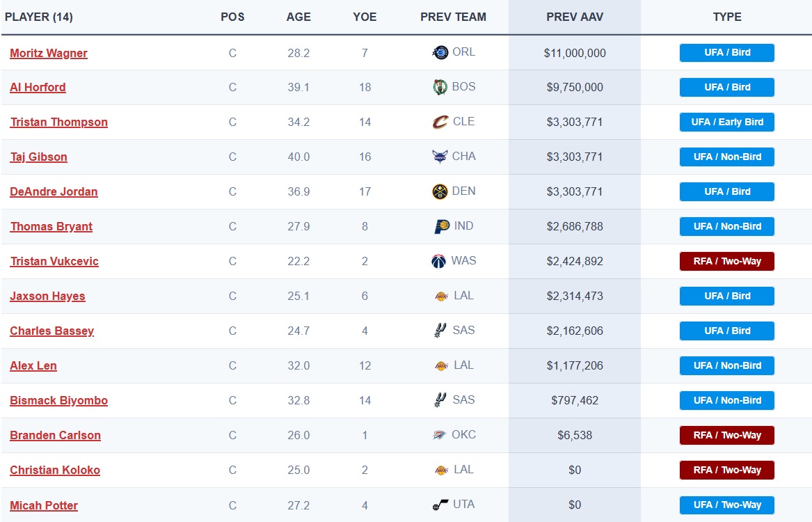Image resolution: width=812 pixels, height=522 pixels.
Task: Open Tristan Vukcevic player link
Action: click(54, 261)
